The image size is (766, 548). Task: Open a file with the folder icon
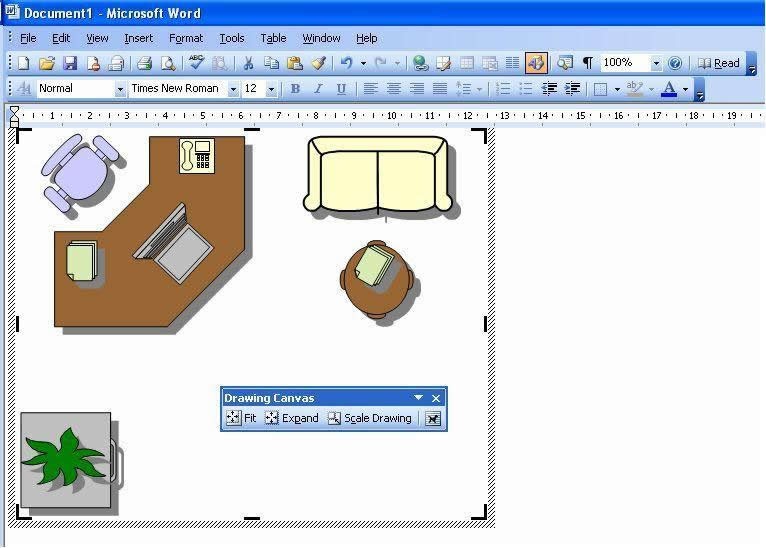click(x=47, y=63)
